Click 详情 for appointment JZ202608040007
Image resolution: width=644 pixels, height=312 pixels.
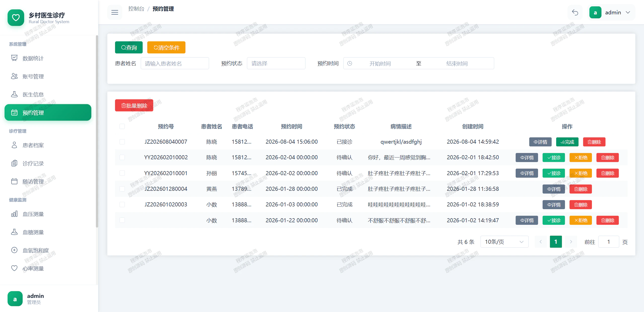[540, 142]
